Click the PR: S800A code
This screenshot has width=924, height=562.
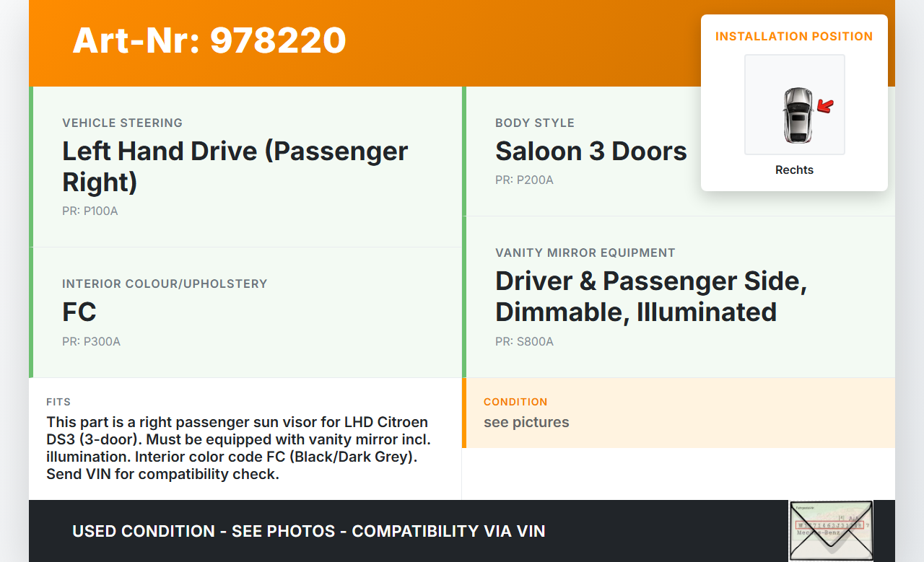[x=524, y=341]
